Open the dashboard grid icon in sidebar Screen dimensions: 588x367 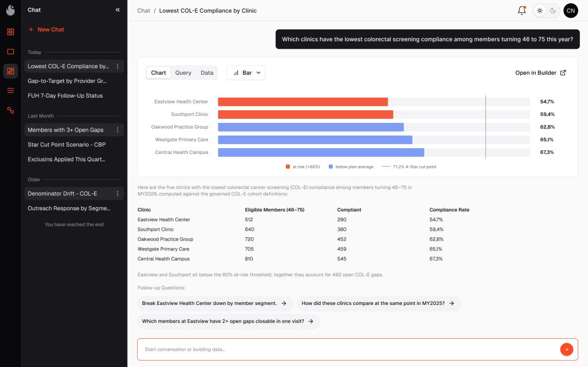[10, 32]
